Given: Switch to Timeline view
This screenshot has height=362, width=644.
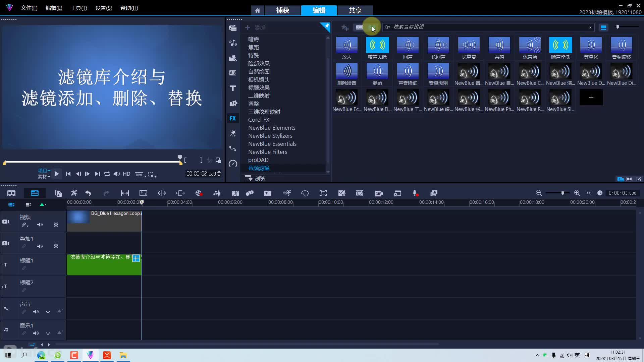Looking at the screenshot, I should [x=35, y=193].
